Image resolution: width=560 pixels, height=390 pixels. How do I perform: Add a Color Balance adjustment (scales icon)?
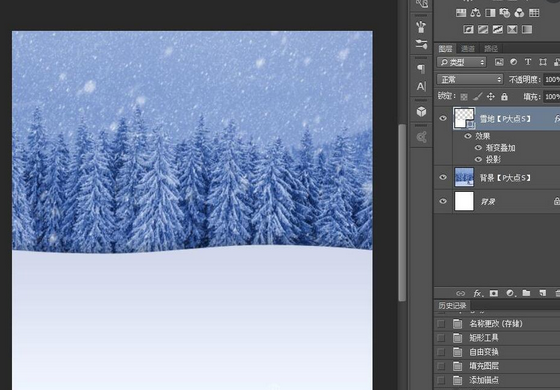click(476, 13)
